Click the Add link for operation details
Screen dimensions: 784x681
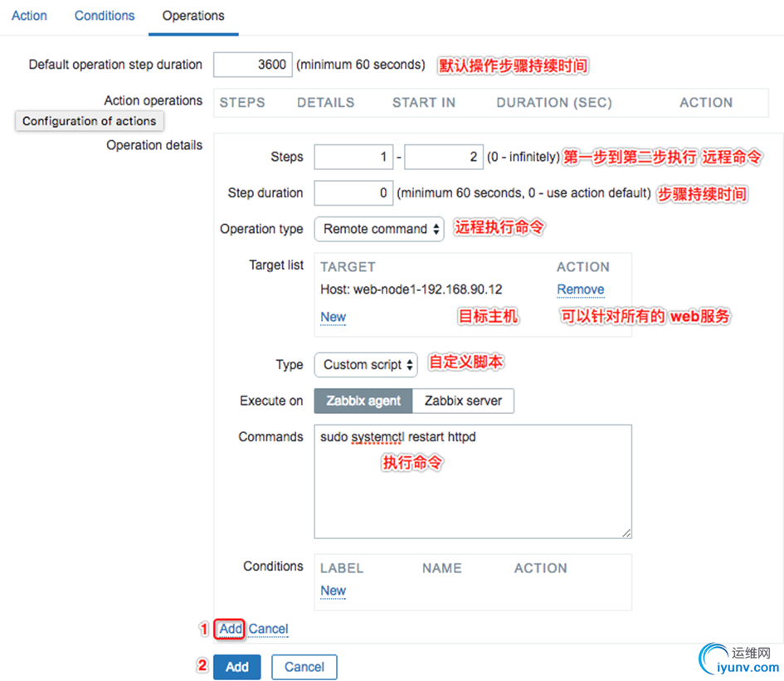[231, 629]
